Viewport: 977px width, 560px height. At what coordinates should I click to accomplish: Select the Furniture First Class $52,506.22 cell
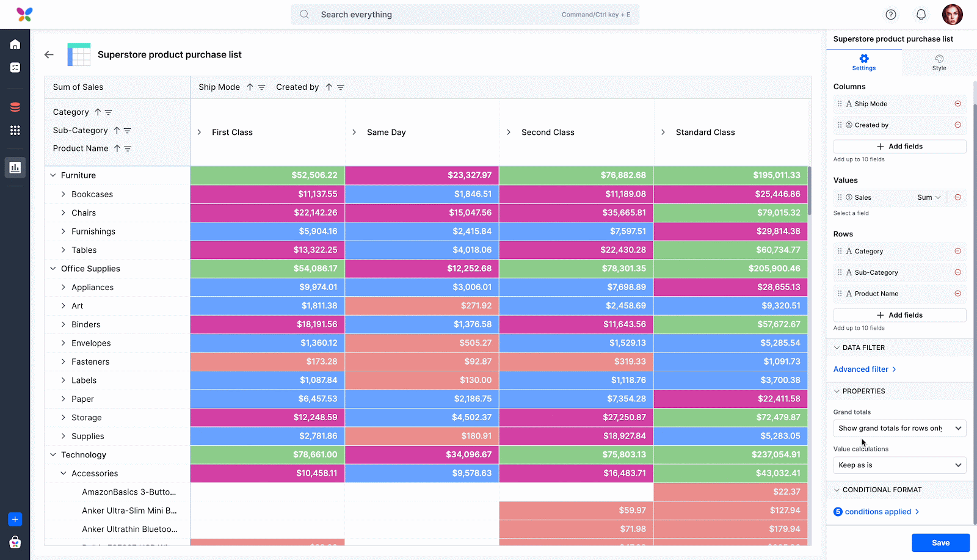pyautogui.click(x=267, y=175)
